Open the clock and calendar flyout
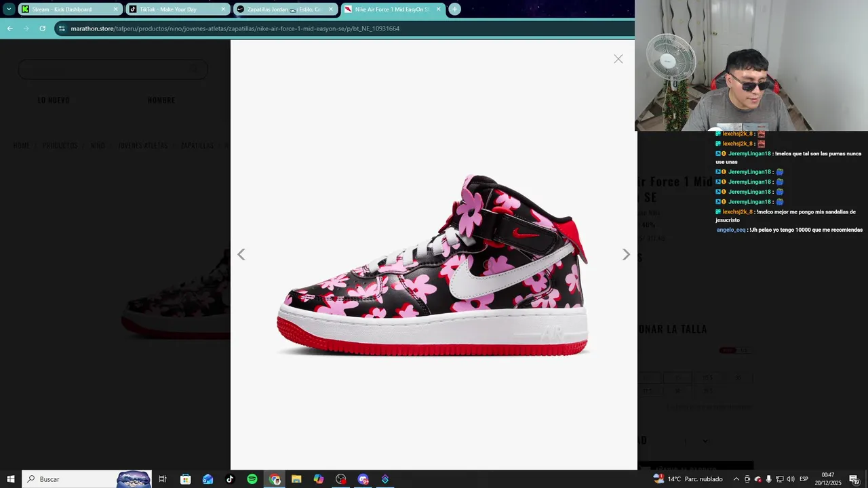Viewport: 868px width, 488px height. (828, 479)
